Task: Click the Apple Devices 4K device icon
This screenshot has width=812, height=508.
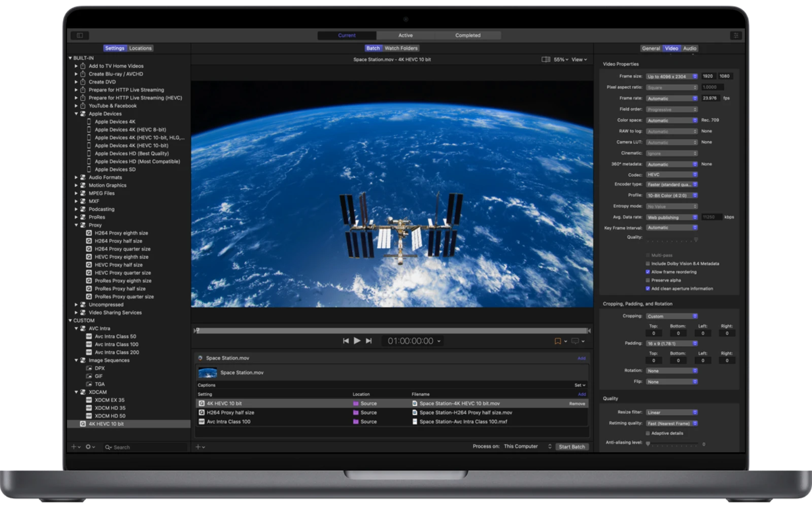Action: (x=89, y=122)
